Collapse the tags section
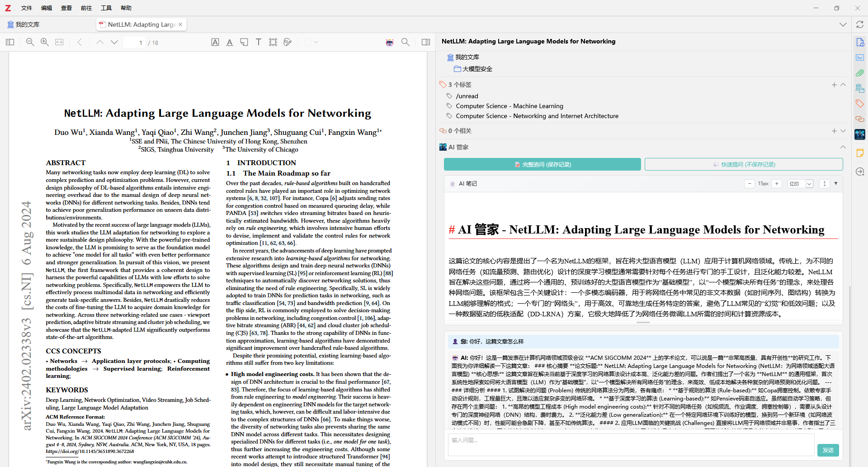 point(843,85)
